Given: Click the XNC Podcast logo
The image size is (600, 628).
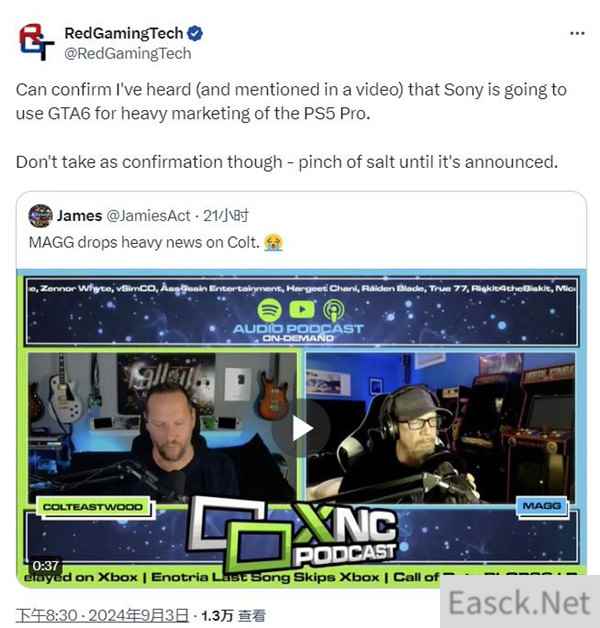Looking at the screenshot, I should click(295, 533).
